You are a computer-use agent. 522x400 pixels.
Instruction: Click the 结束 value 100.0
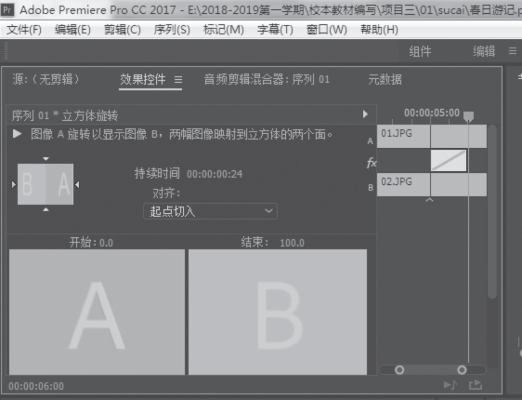292,243
